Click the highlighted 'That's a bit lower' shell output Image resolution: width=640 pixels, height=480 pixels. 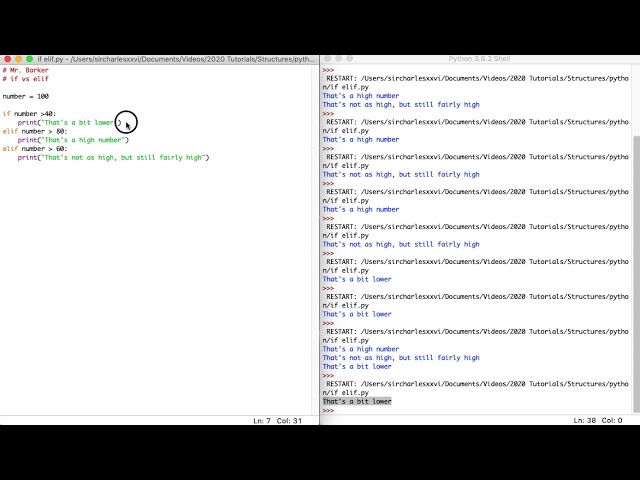[357, 402]
